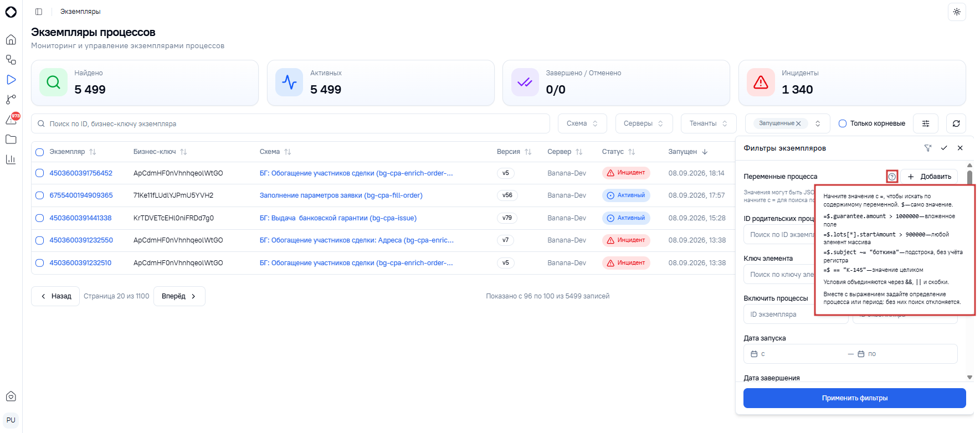Open the Схема filter dropdown

point(582,123)
